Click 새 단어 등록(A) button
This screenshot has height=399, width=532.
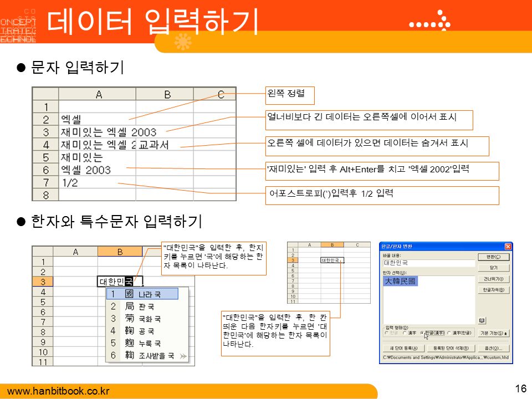(403, 348)
